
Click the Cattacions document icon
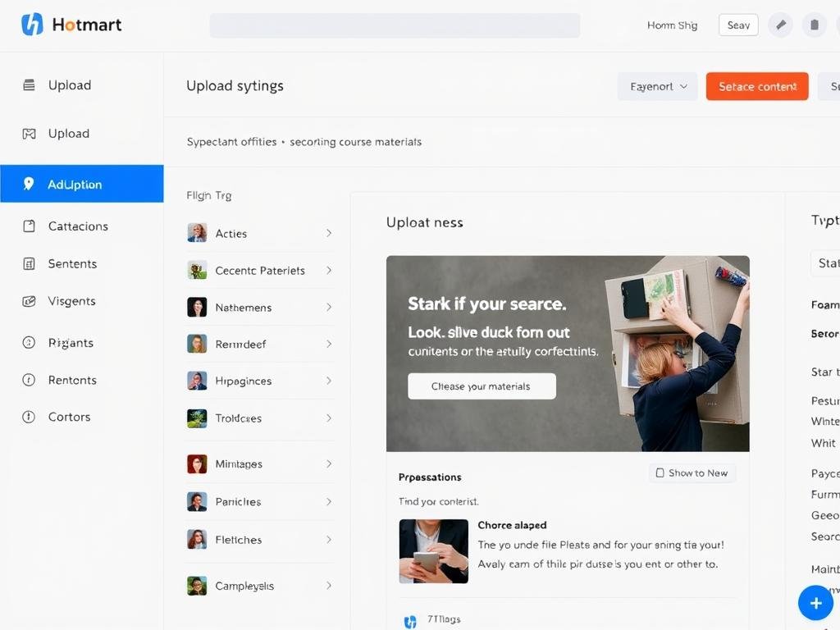click(x=29, y=226)
